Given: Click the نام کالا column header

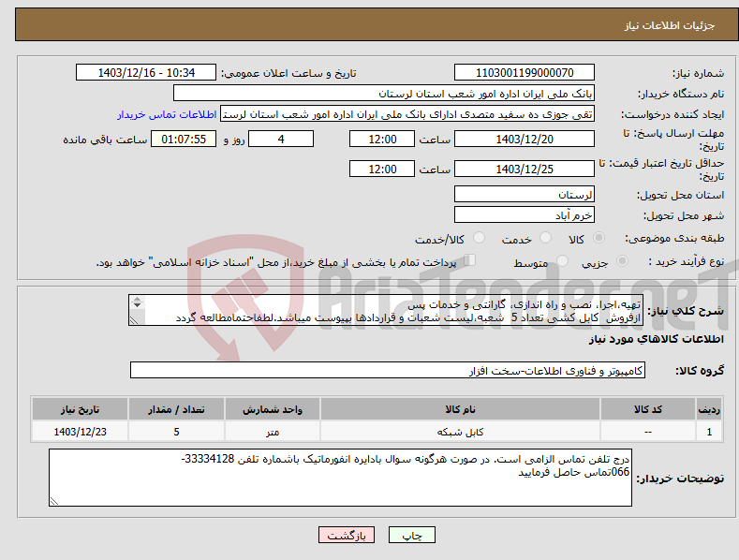Looking at the screenshot, I should pos(460,409).
